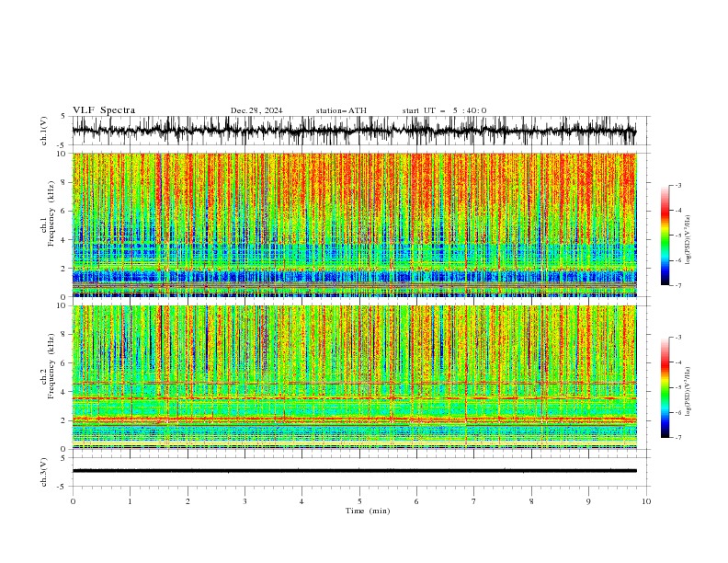
Task: Click time axis tick label '0'
Action: 73,501
